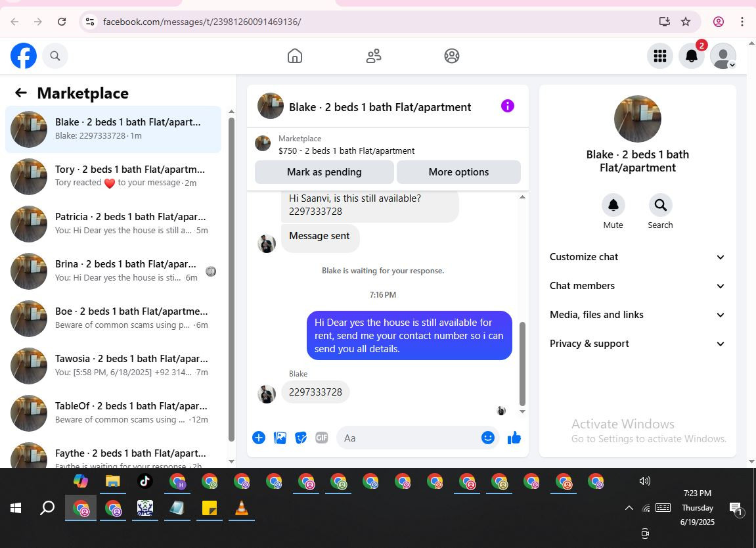
Task: View site information icon in address bar
Action: 90,22
